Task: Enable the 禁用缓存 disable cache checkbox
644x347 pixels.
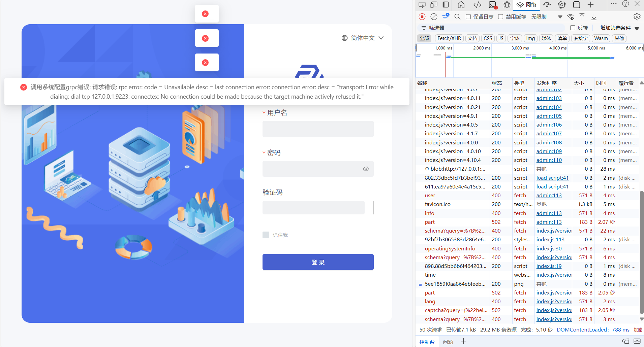Action: (500, 16)
